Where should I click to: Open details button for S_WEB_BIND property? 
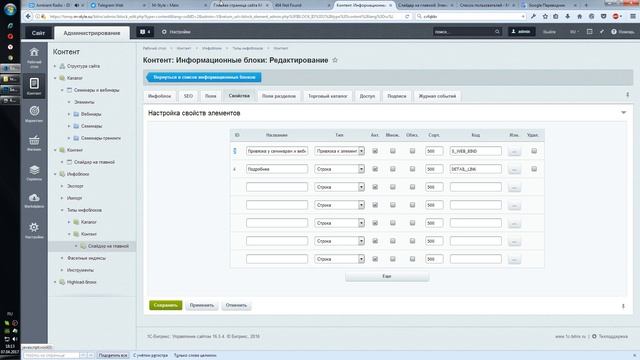(x=514, y=151)
